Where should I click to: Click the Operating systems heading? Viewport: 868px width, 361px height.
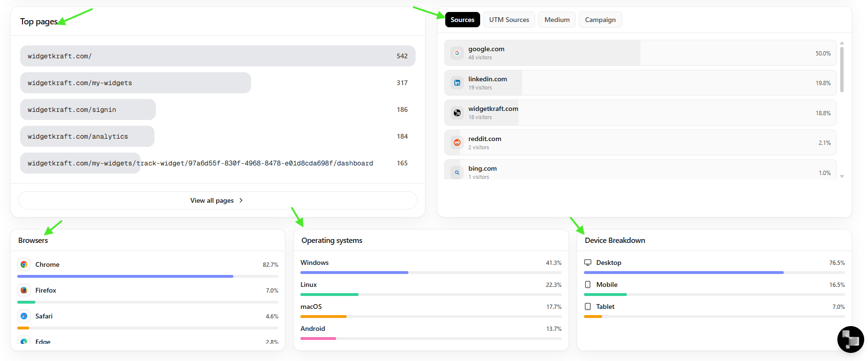coord(332,240)
